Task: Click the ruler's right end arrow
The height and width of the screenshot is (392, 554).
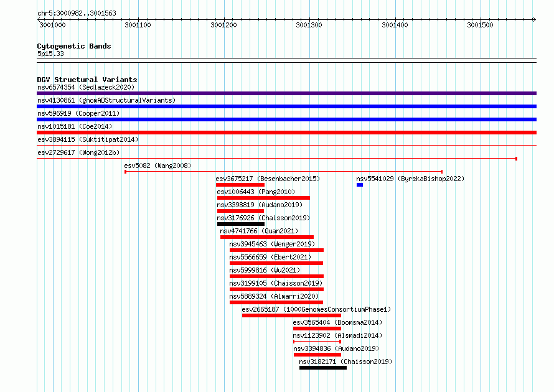Action: (x=534, y=19)
